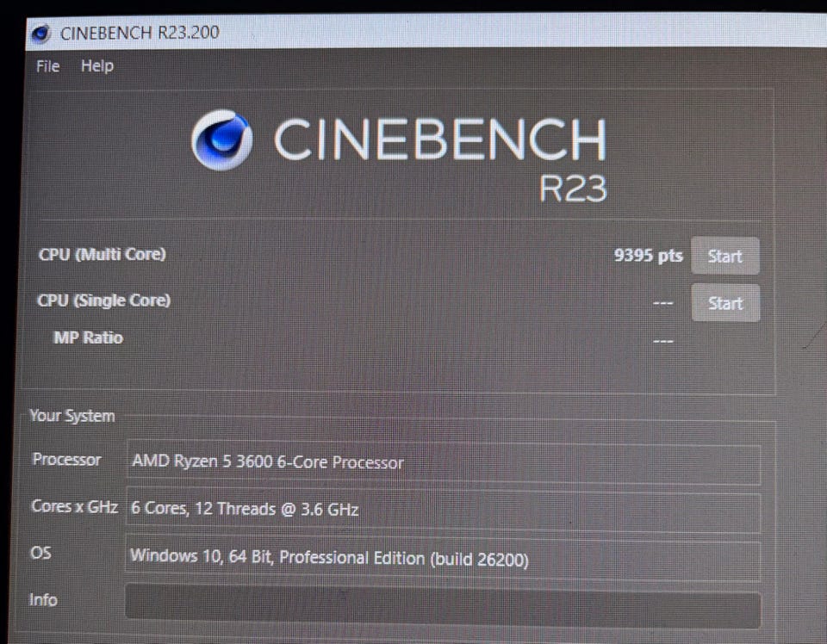Click the '9395 pts' multi core score

(x=648, y=256)
